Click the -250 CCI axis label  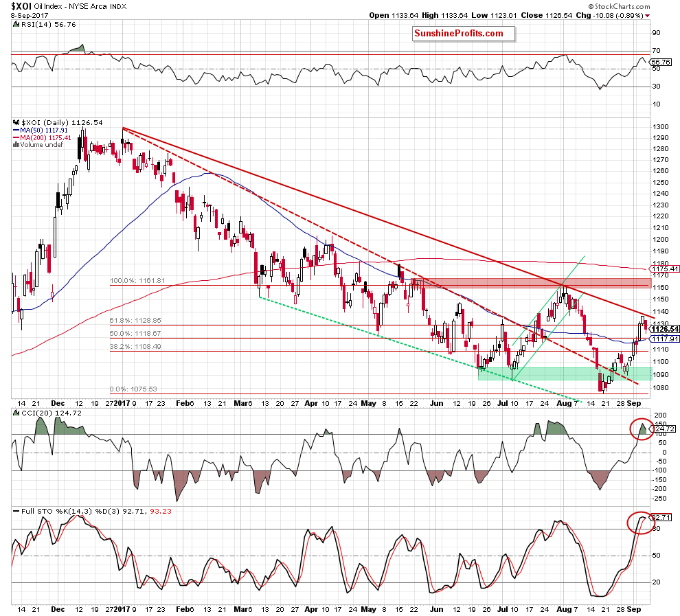659,499
